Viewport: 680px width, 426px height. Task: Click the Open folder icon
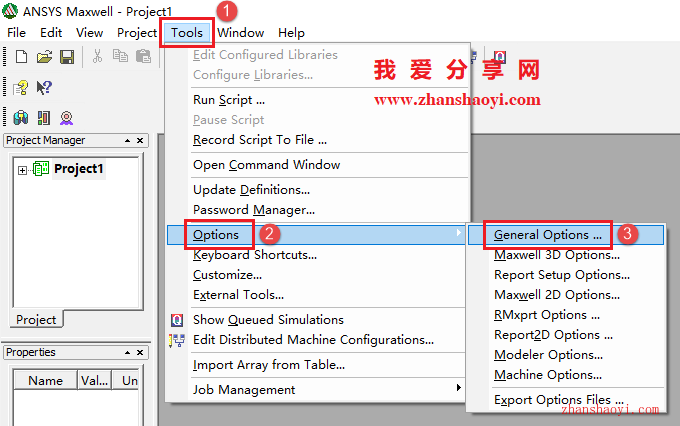pyautogui.click(x=44, y=57)
